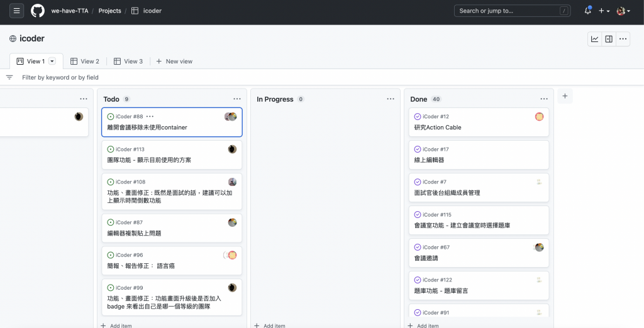
Task: Open card 面試官後台組織成員管理
Action: 447,193
